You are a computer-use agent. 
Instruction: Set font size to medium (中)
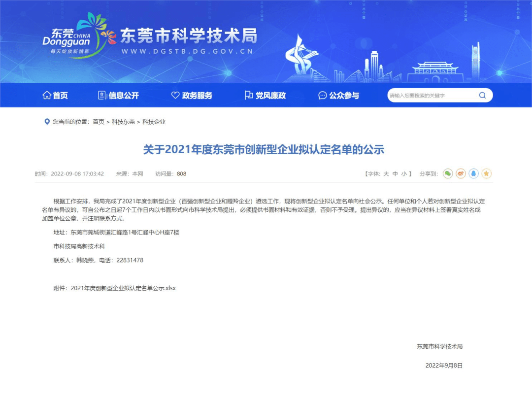point(395,174)
